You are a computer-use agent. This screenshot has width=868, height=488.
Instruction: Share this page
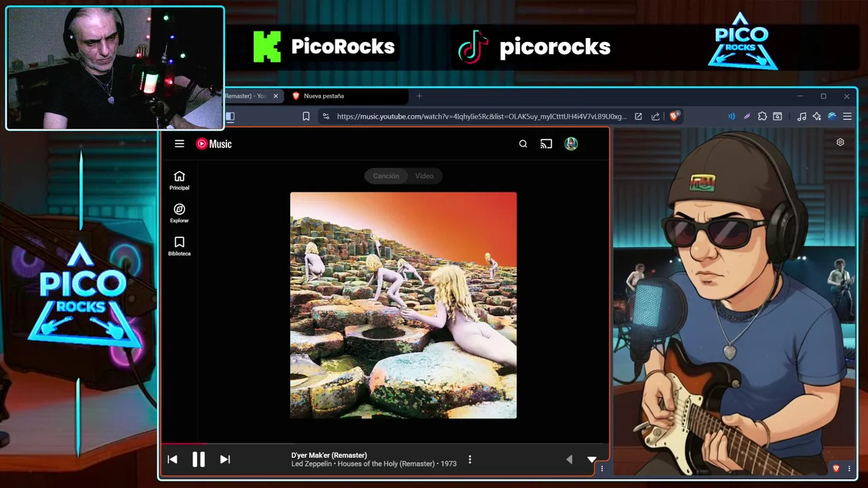[655, 117]
